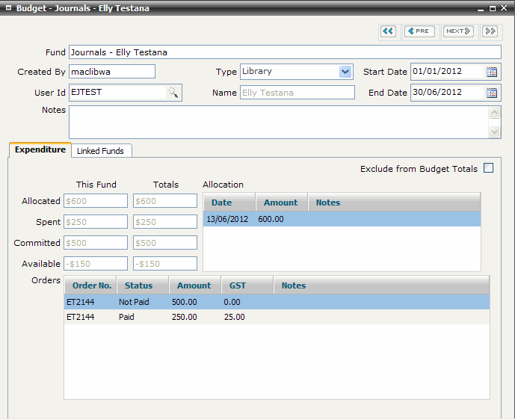The width and height of the screenshot is (515, 420).
Task: Sort orders by Order No. column header
Action: (x=91, y=285)
